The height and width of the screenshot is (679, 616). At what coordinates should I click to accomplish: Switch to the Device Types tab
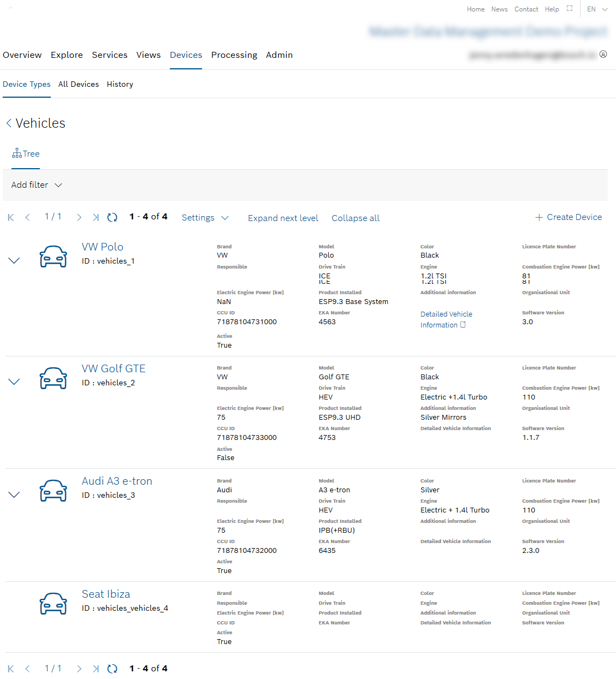pos(27,84)
